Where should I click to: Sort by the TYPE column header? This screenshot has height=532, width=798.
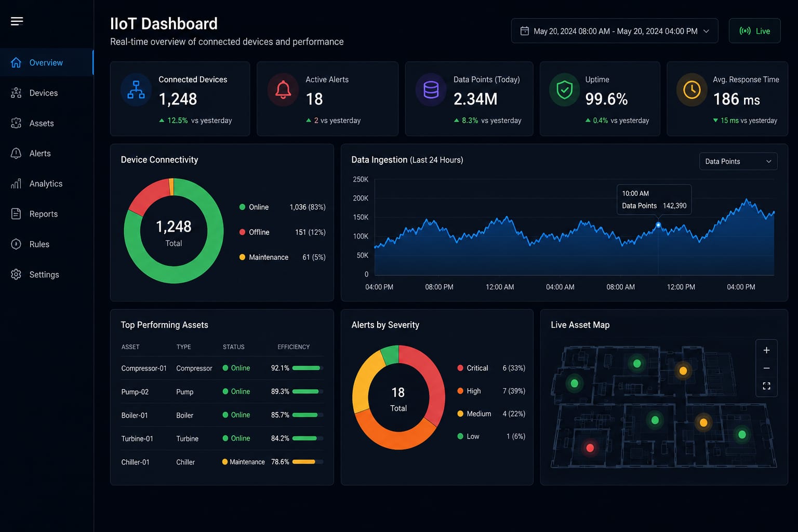tap(183, 347)
